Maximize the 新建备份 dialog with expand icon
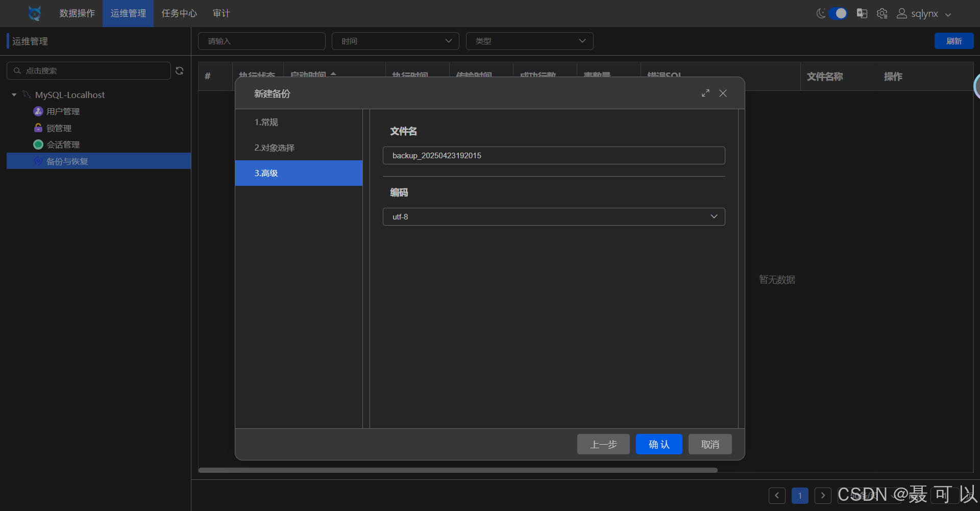Viewport: 980px width, 511px height. [x=705, y=93]
